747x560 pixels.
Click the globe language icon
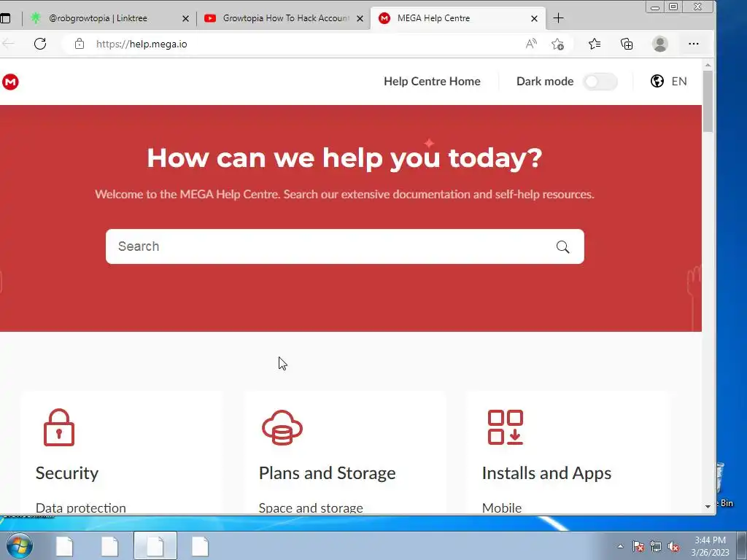[x=657, y=81]
